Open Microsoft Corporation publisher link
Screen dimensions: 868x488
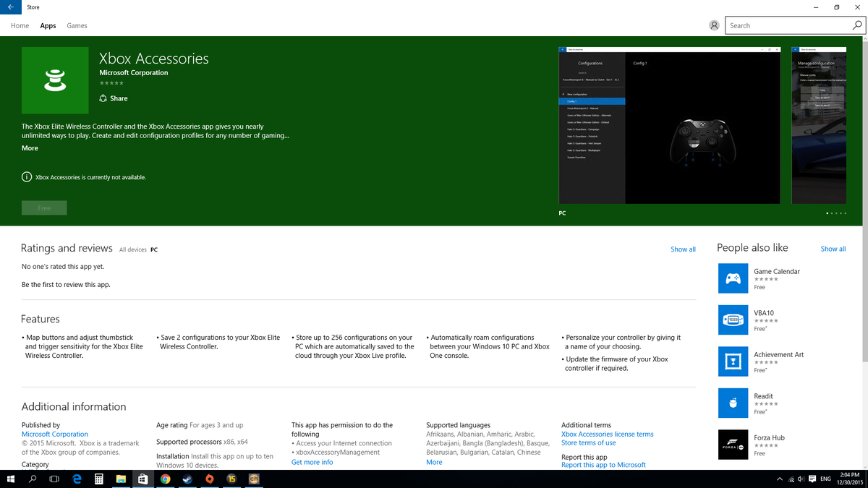tap(55, 435)
